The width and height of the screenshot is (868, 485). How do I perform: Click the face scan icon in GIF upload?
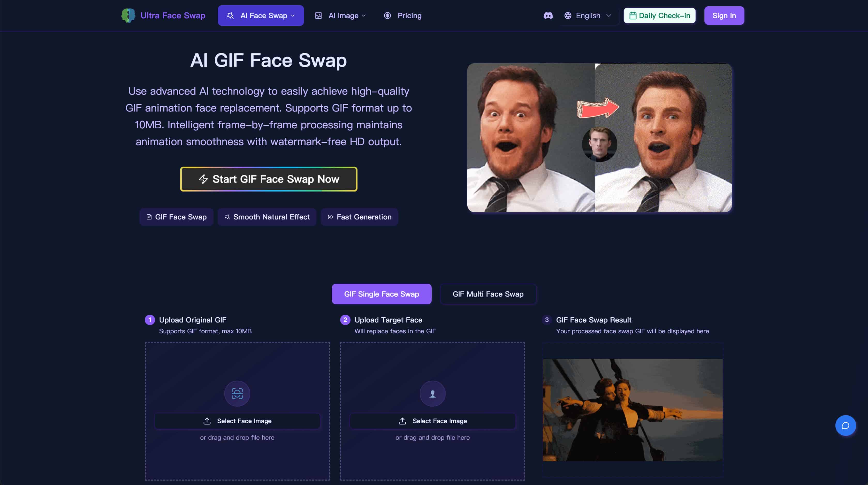point(237,393)
